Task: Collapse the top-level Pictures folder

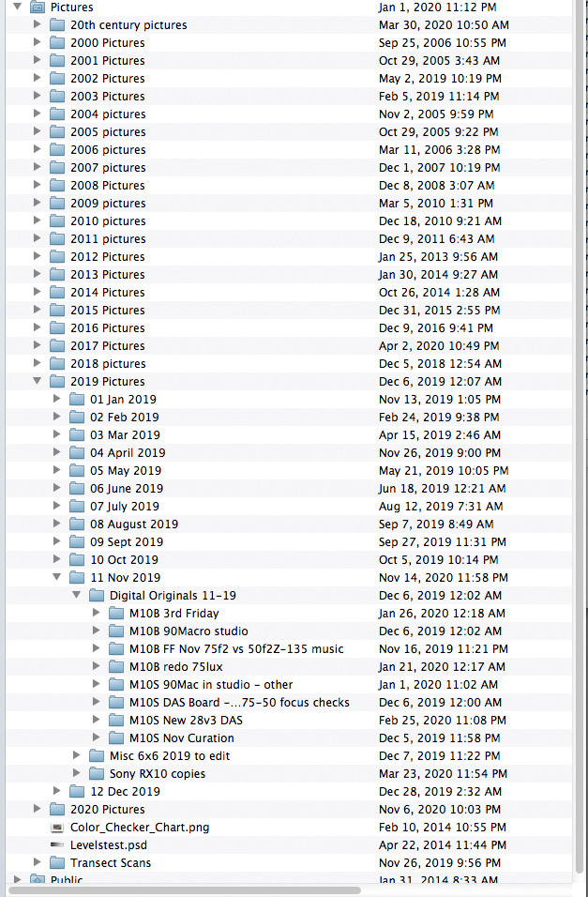Action: tap(18, 8)
